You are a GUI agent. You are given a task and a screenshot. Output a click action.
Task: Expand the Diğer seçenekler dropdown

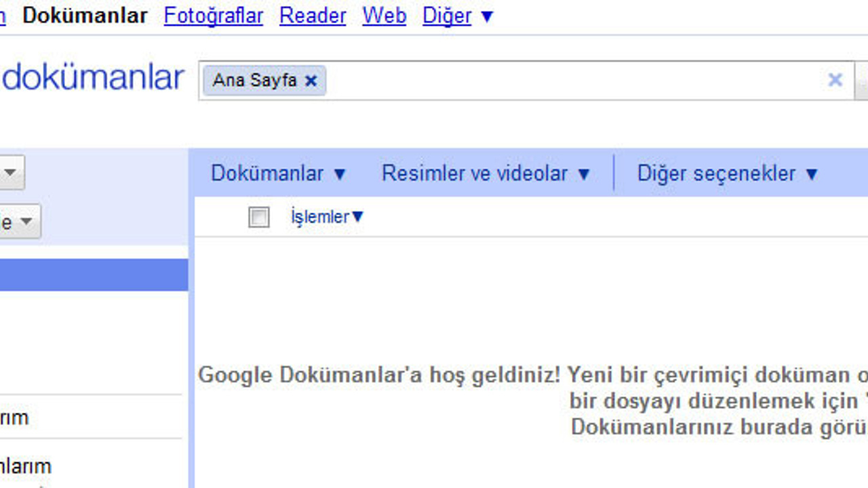pyautogui.click(x=728, y=174)
